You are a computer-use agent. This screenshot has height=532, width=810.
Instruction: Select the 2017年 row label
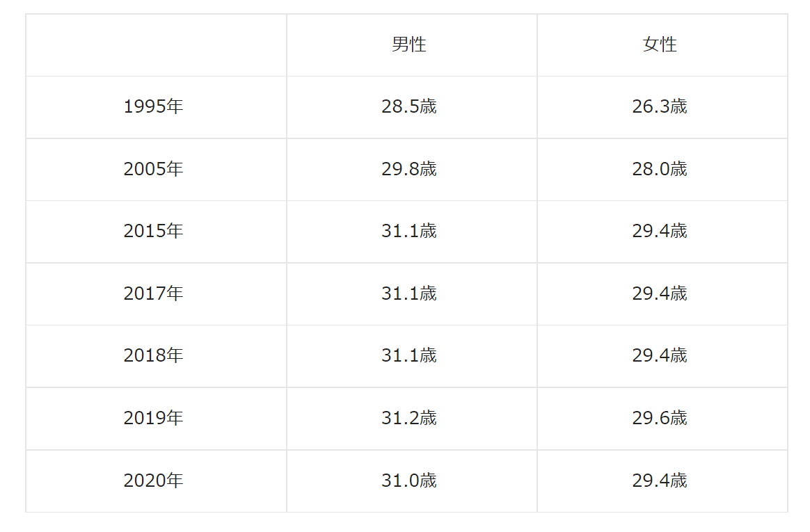153,293
